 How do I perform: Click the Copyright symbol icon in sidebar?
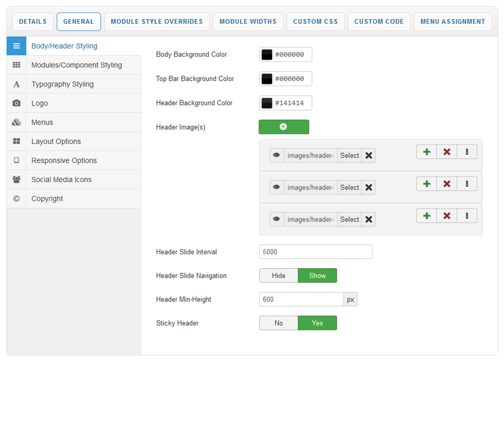16,199
